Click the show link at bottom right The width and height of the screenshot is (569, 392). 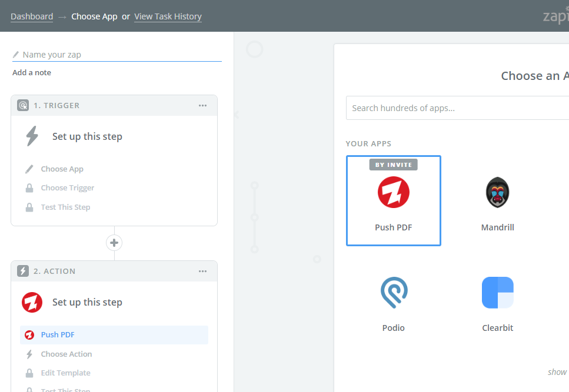[x=557, y=372]
